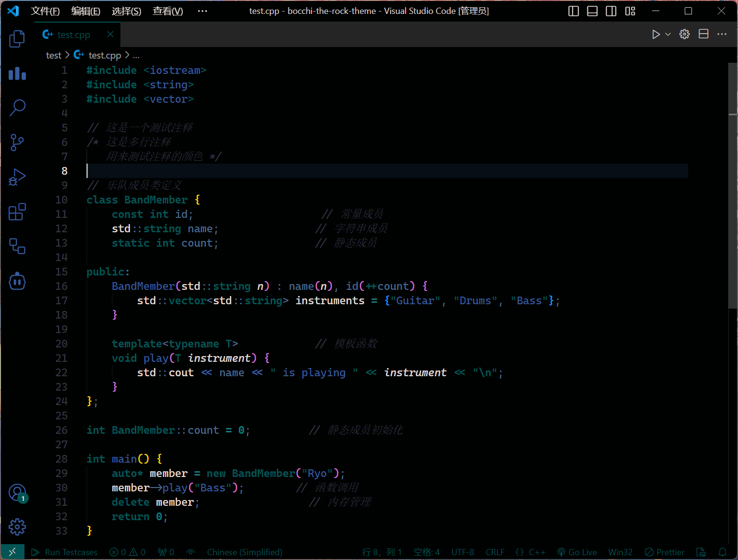This screenshot has width=738, height=560.
Task: Close the test.cpp tab
Action: (110, 34)
